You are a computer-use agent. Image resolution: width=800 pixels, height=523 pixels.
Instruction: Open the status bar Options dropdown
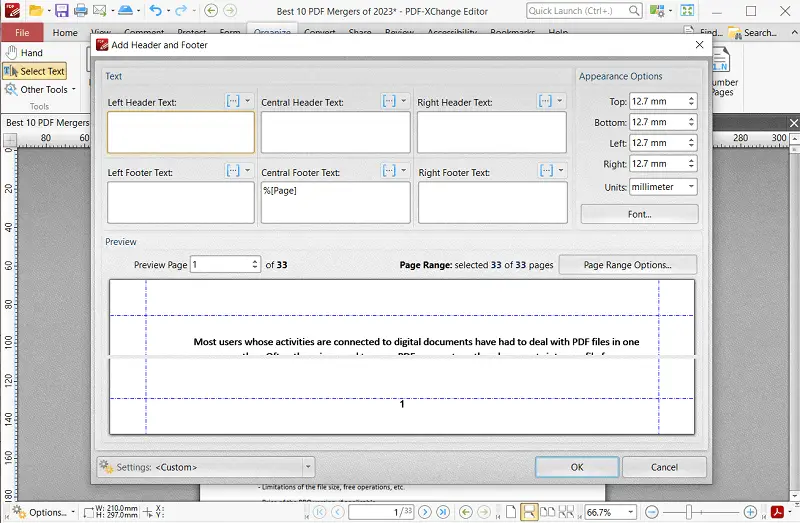44,512
